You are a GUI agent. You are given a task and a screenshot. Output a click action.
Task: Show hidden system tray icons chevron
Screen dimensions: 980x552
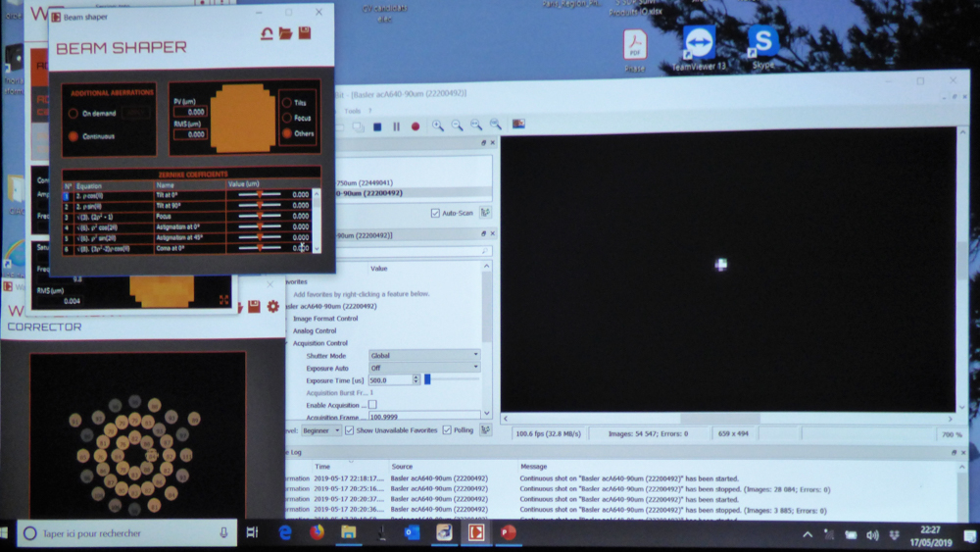(x=808, y=534)
